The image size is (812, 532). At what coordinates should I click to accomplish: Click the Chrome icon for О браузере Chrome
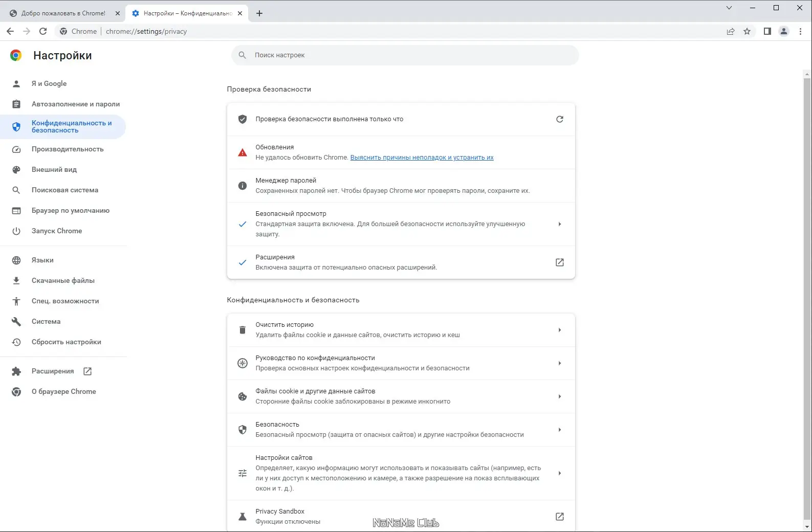click(x=16, y=392)
